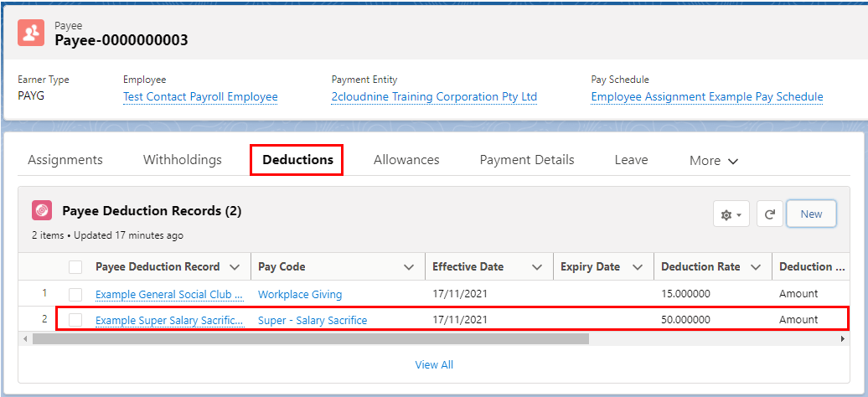
Task: Open the Allowances tab
Action: (406, 160)
